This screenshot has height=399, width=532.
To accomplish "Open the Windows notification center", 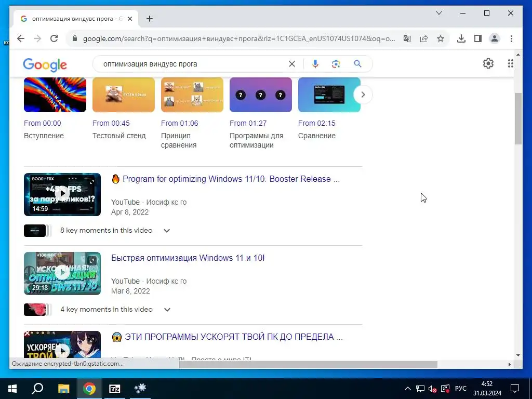I will (515, 389).
